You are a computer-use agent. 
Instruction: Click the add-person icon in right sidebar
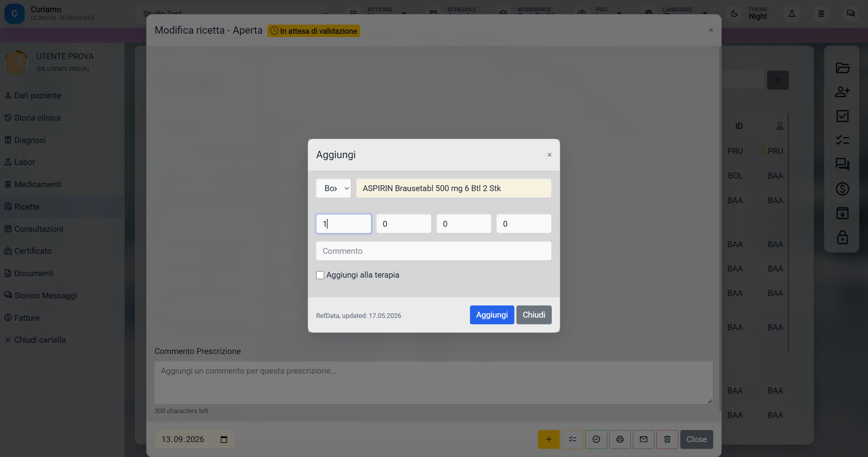tap(842, 92)
